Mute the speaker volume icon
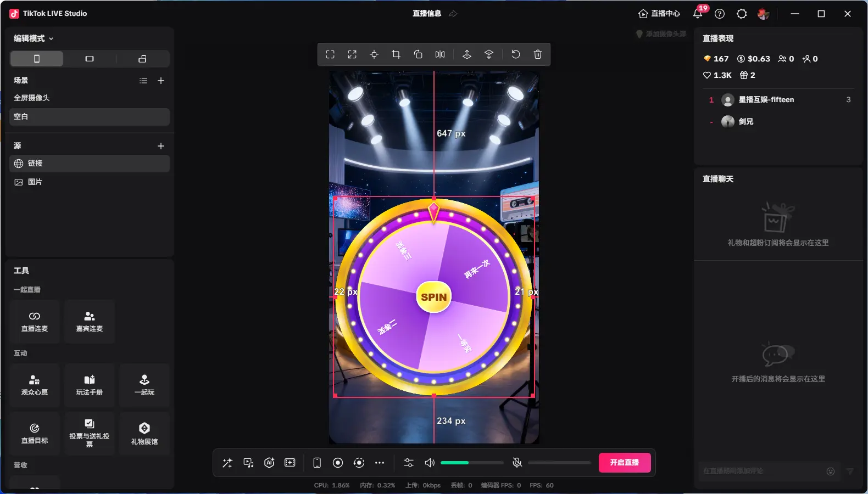868x494 pixels. pos(430,463)
